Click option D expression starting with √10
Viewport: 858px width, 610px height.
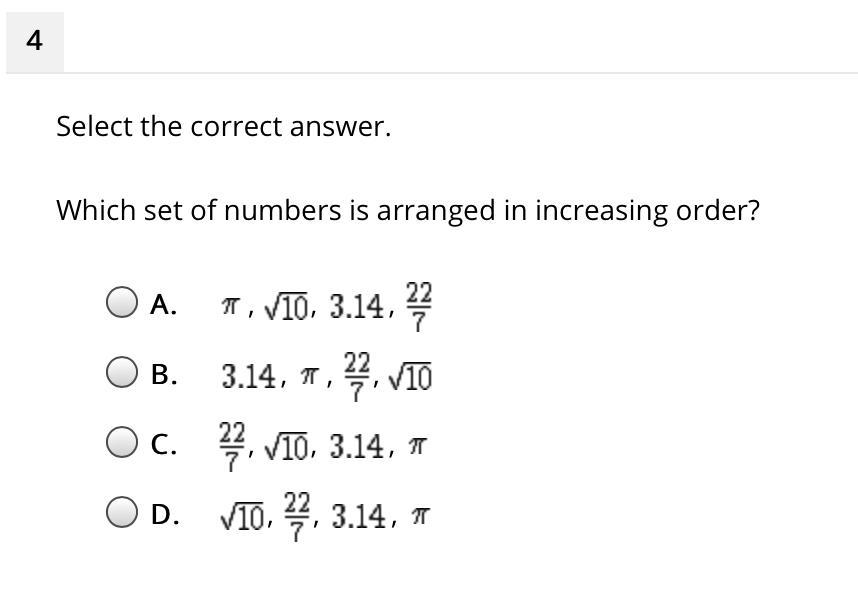tap(325, 517)
